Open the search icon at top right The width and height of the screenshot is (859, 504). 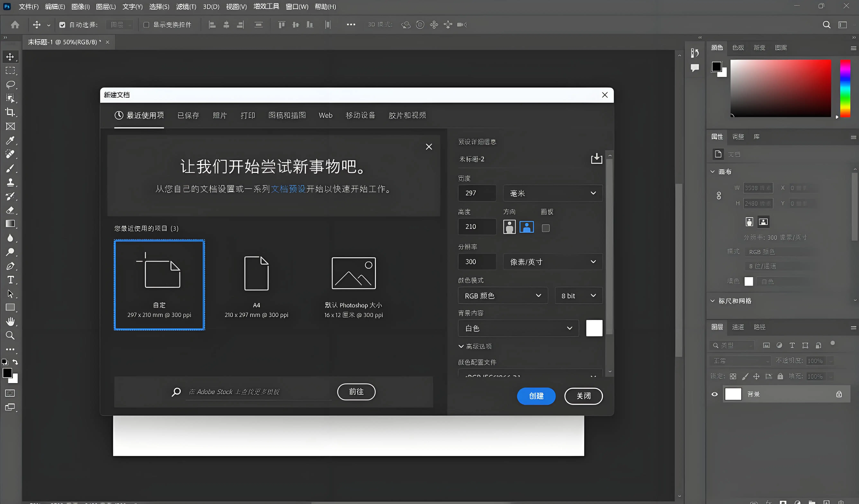[x=827, y=25]
